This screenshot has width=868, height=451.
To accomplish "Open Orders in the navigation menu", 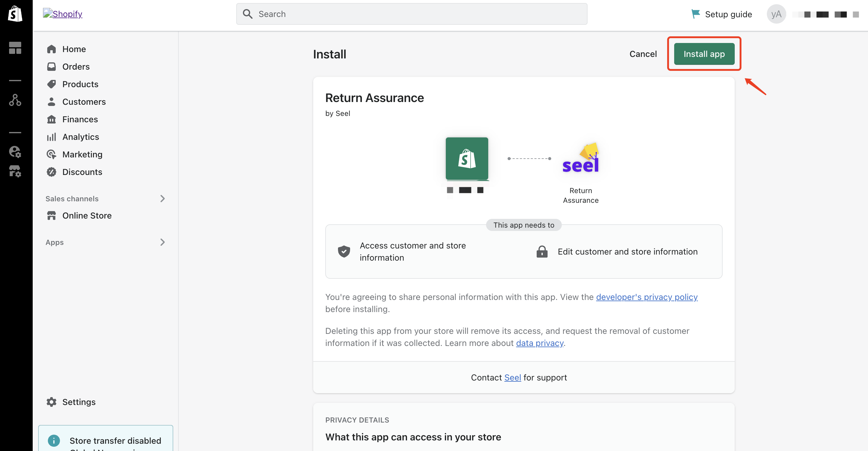I will coord(76,67).
